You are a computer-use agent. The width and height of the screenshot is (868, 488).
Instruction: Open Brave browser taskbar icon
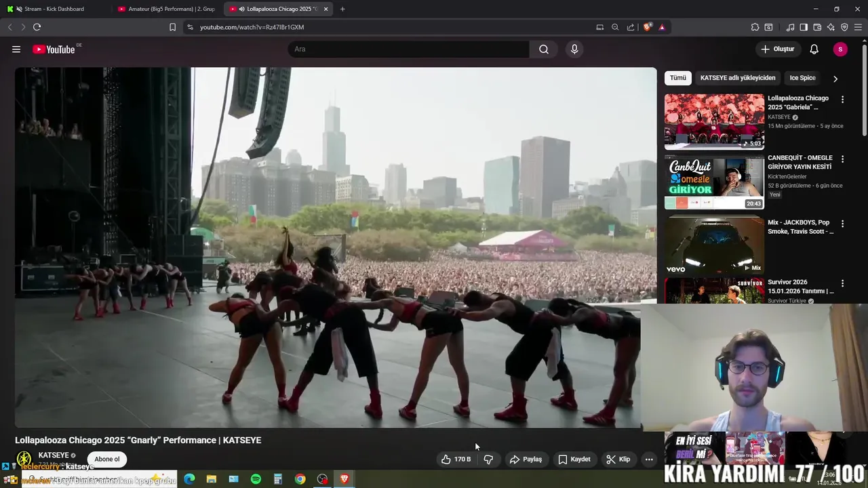(x=344, y=479)
